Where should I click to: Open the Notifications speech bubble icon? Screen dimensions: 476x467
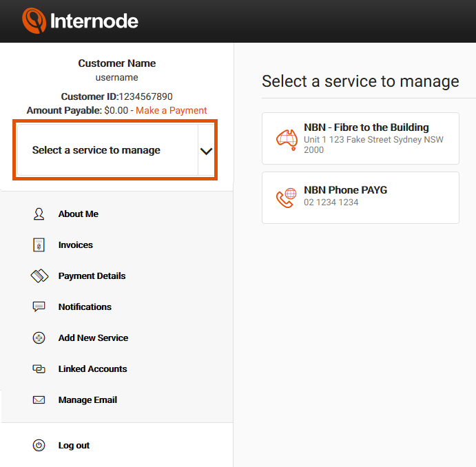tap(39, 307)
